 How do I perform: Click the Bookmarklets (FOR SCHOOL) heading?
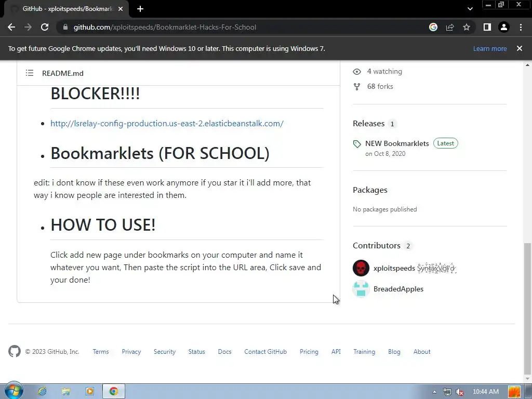coord(160,153)
